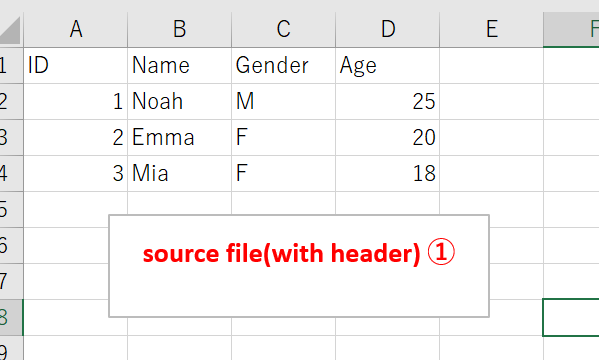Select the age cell showing 18
Screen dimensions: 599x360
388,173
